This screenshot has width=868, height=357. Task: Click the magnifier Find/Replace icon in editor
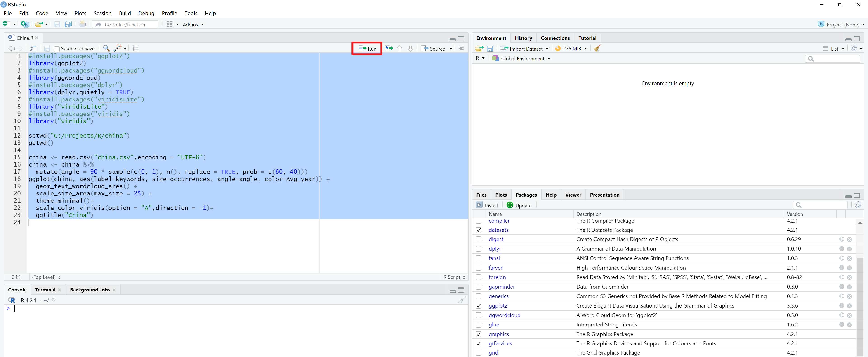(x=106, y=48)
